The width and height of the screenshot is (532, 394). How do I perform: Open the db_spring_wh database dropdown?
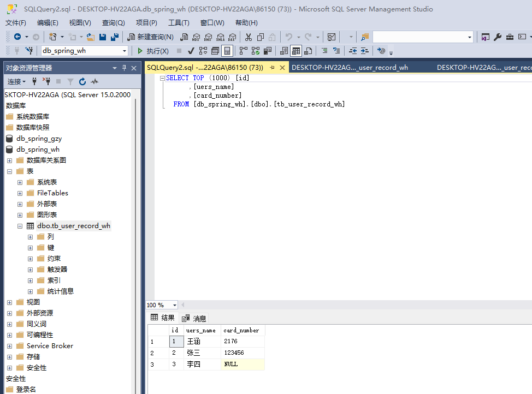click(124, 51)
